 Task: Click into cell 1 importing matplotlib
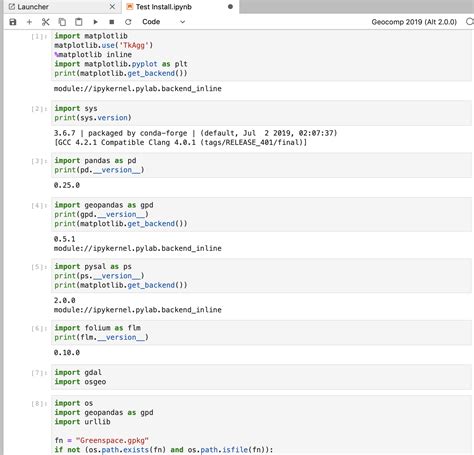coord(261,55)
